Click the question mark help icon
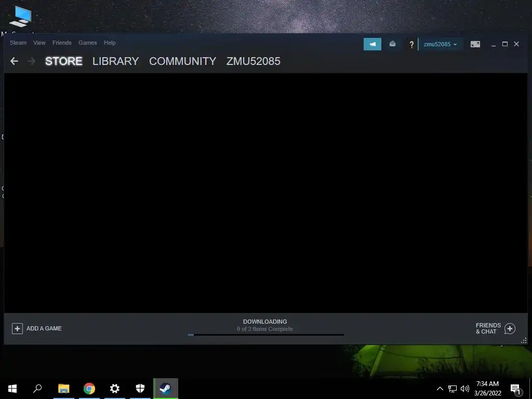Viewport: 532px width, 399px height. coord(411,45)
